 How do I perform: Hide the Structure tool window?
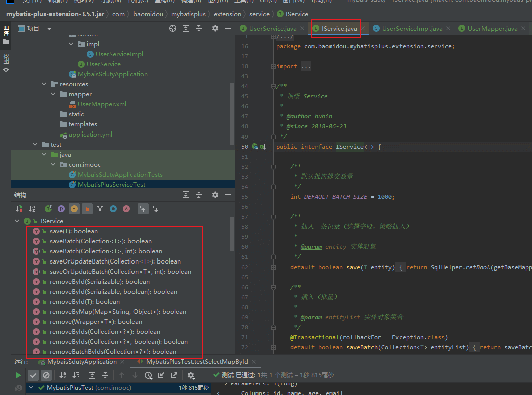pos(228,195)
